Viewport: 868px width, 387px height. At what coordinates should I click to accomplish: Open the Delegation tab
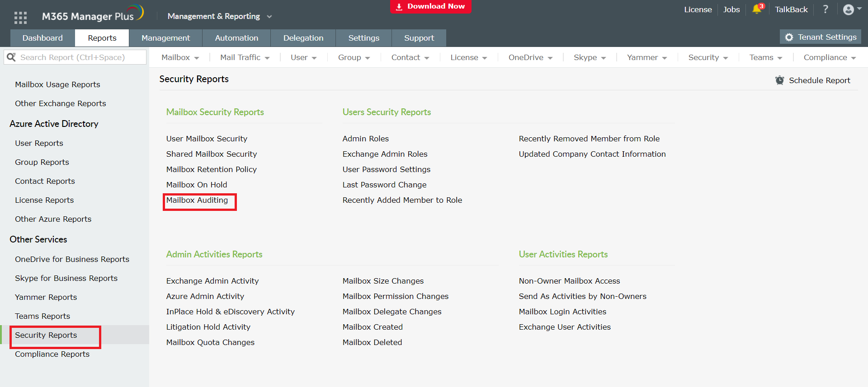[303, 38]
